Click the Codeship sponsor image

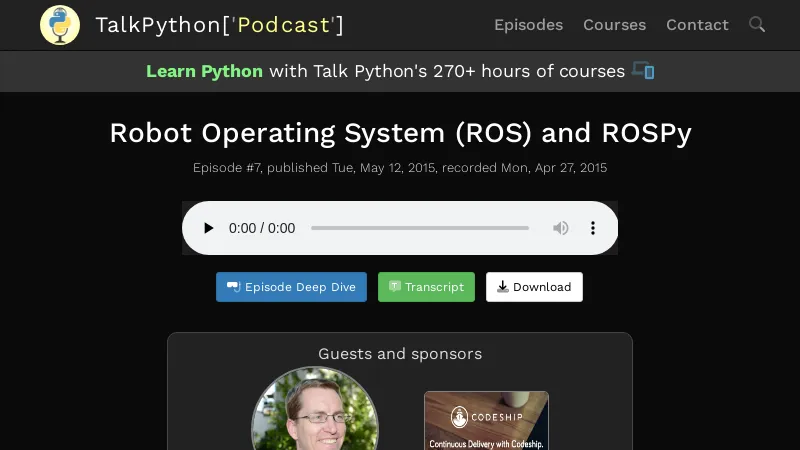pyautogui.click(x=486, y=420)
